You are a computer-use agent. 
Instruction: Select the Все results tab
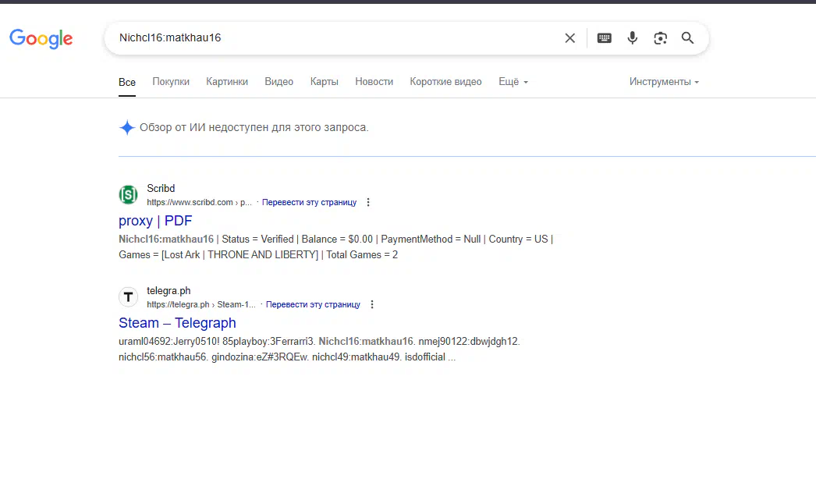(x=127, y=82)
